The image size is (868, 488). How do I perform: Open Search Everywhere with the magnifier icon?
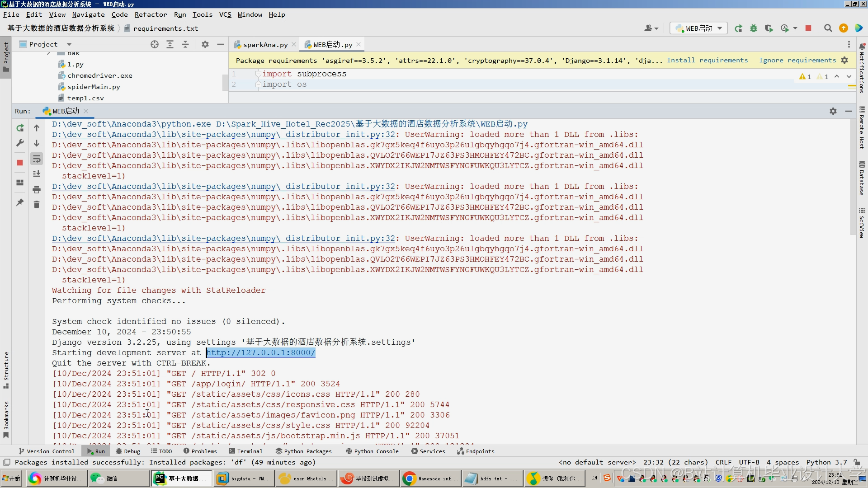[828, 28]
